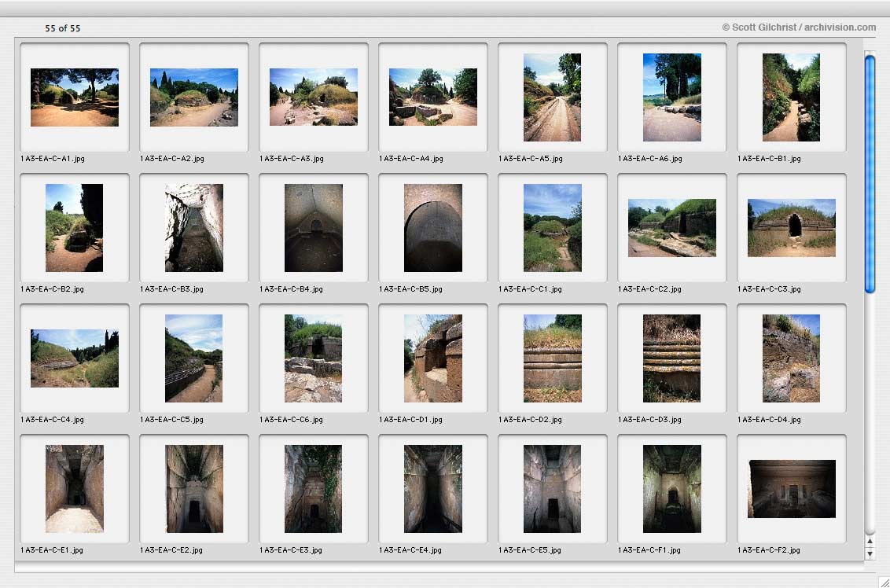Select the 1A3-EA-C-B1.jpg thumbnail image
This screenshot has width=890, height=588.
tap(791, 97)
